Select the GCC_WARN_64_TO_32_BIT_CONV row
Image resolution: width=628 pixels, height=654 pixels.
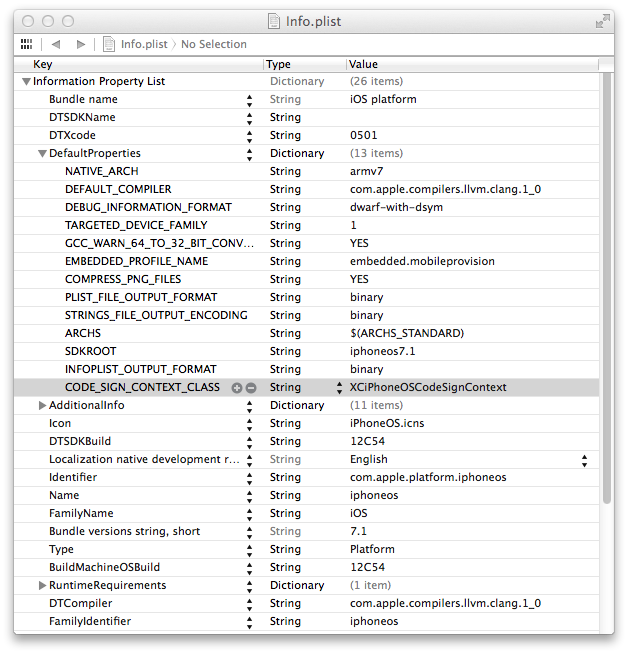coord(159,243)
